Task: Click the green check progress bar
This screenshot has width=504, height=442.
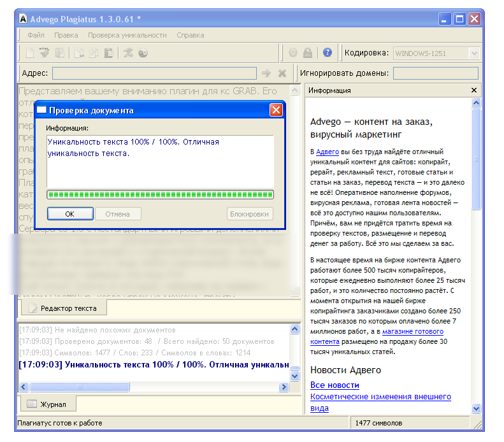Action: point(160,195)
